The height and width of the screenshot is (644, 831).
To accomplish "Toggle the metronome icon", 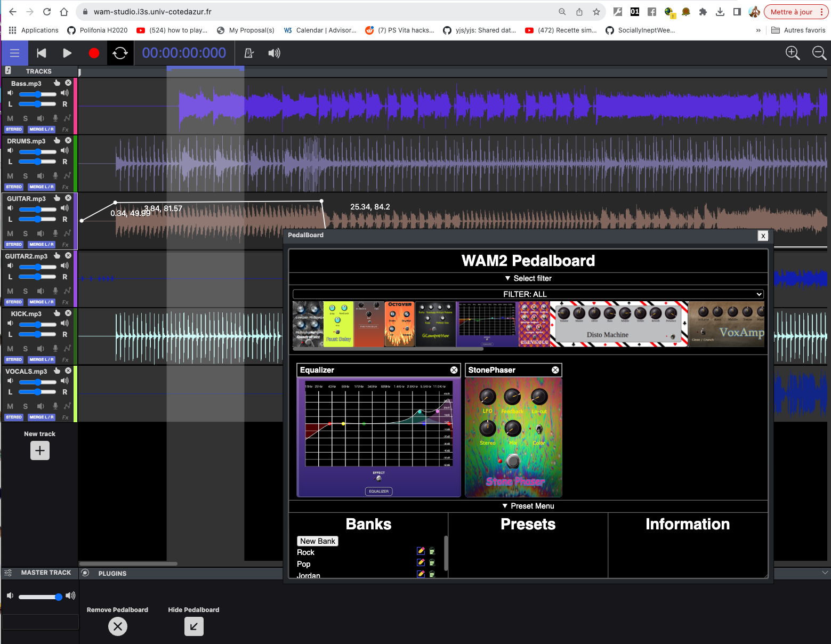I will coord(248,53).
